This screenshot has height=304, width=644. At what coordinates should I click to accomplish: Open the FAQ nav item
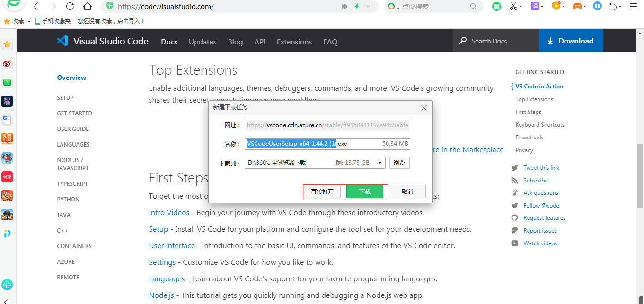point(330,42)
